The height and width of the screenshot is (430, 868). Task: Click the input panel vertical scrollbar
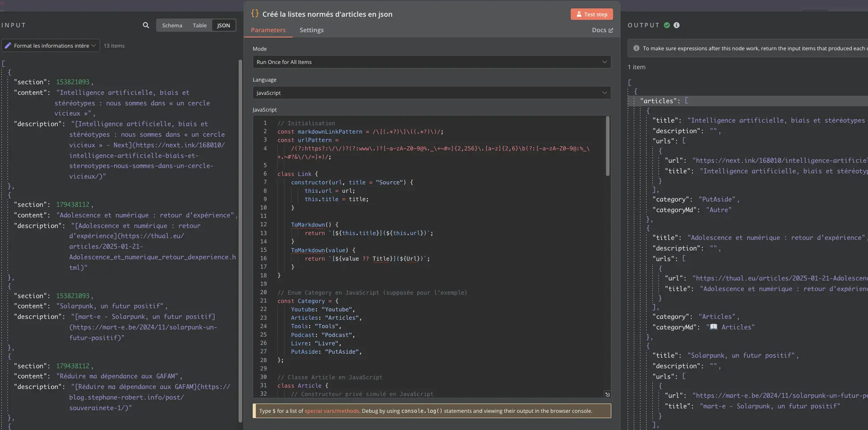pyautogui.click(x=240, y=240)
